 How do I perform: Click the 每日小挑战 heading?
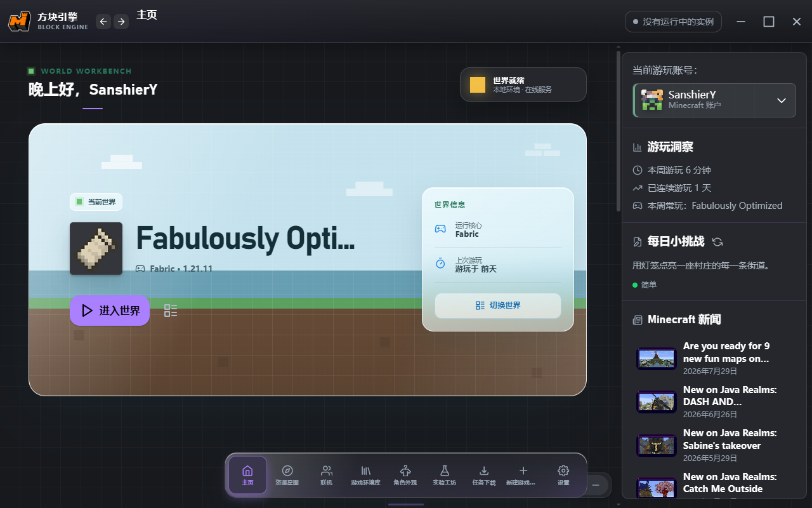click(676, 241)
